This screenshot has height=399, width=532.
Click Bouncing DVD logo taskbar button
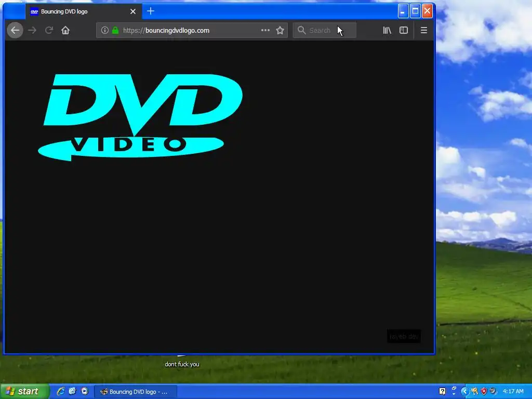(x=136, y=392)
